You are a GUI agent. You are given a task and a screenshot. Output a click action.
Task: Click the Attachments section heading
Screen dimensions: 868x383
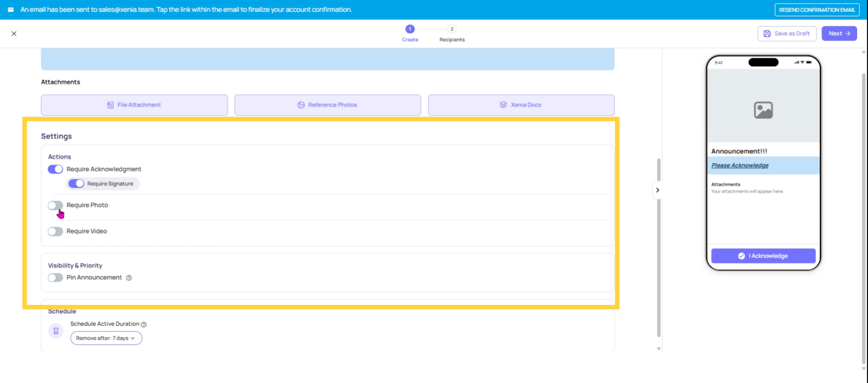click(61, 82)
